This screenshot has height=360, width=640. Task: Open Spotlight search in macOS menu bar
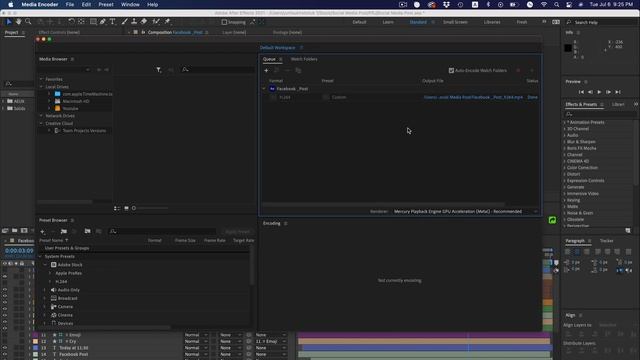tap(556, 4)
